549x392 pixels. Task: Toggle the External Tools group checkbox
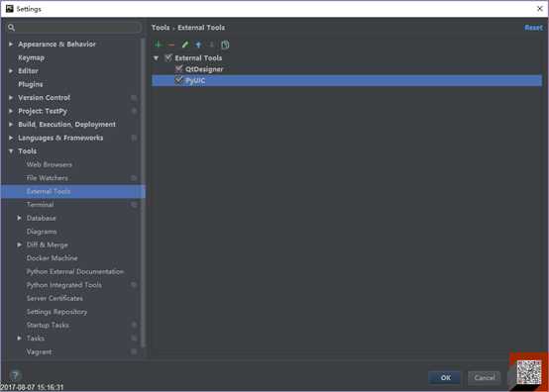168,57
